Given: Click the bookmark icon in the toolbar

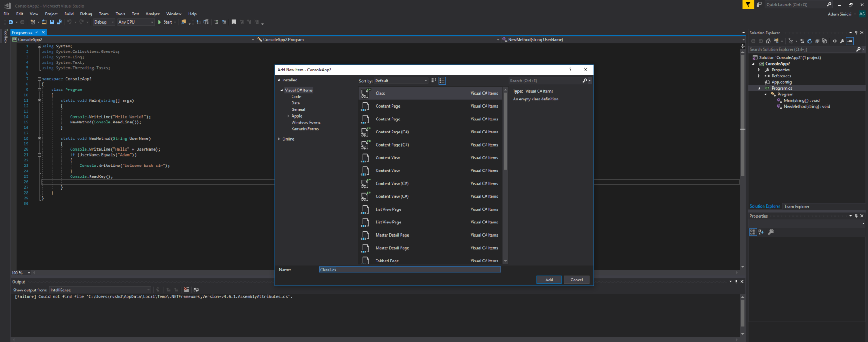Looking at the screenshot, I should coord(234,22).
